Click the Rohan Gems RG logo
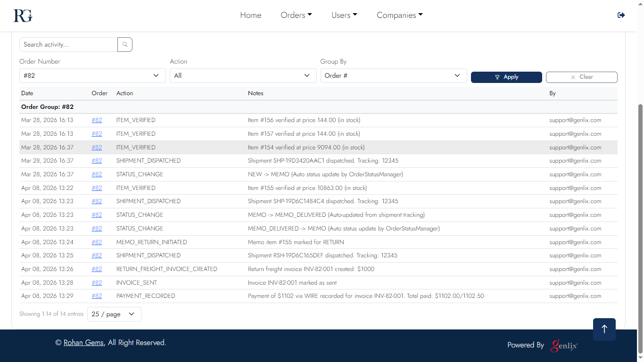Image resolution: width=644 pixels, height=362 pixels. point(23,16)
